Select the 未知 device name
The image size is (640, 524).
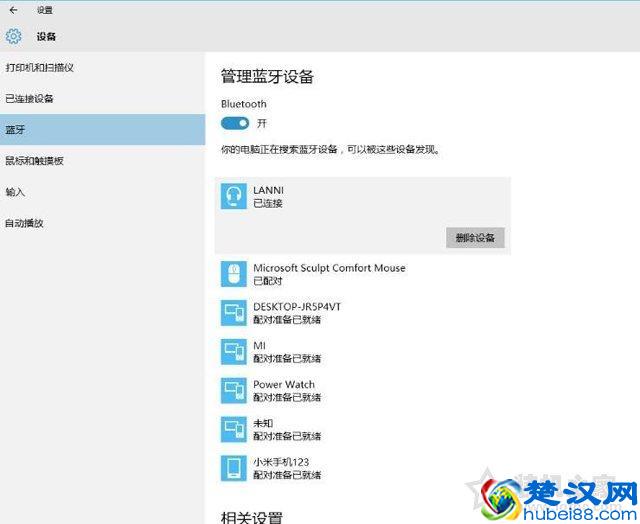coord(263,423)
